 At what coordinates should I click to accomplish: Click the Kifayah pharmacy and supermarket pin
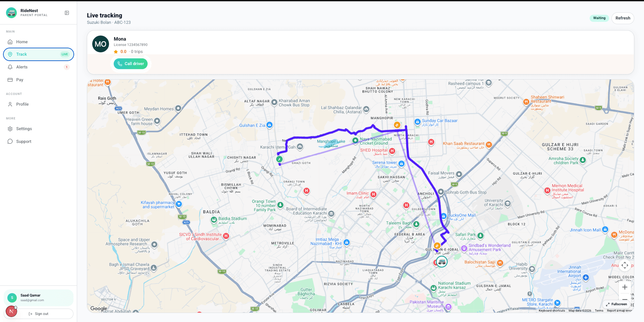[x=179, y=204]
